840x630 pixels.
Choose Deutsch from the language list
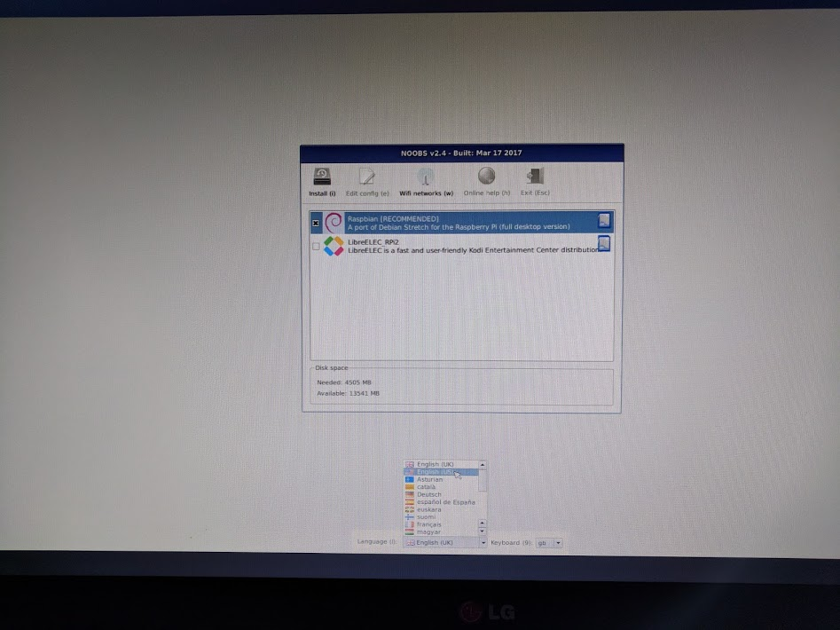pyautogui.click(x=429, y=494)
